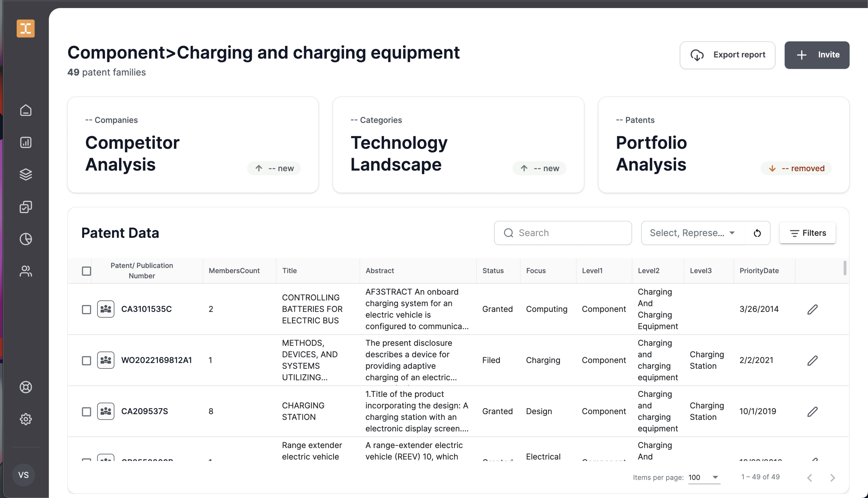Screen dimensions: 868x498
Task: Click priority date 2/2/2021
Action: [756, 360]
